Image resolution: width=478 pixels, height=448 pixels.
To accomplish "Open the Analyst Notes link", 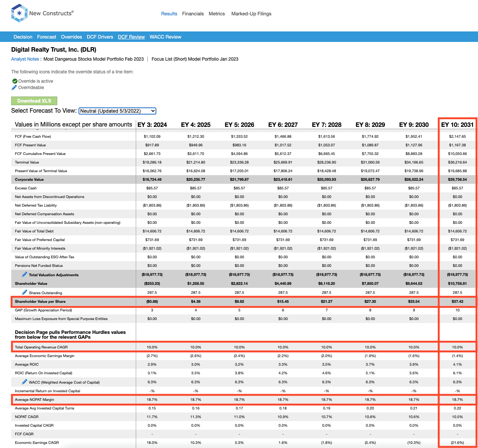I will tap(25, 59).
